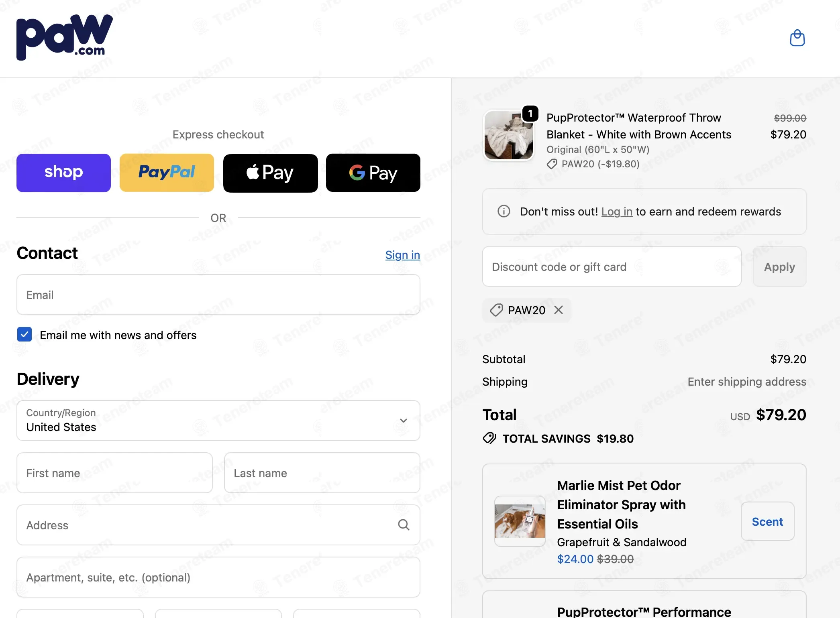Click the Discount code or gift card field
The image size is (840, 618).
point(612,266)
